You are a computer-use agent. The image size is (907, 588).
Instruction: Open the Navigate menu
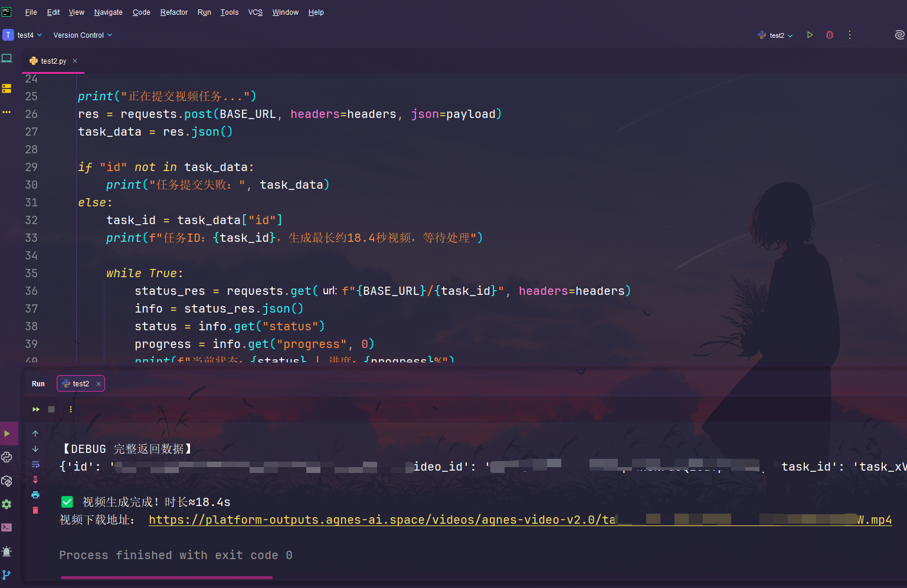(109, 12)
